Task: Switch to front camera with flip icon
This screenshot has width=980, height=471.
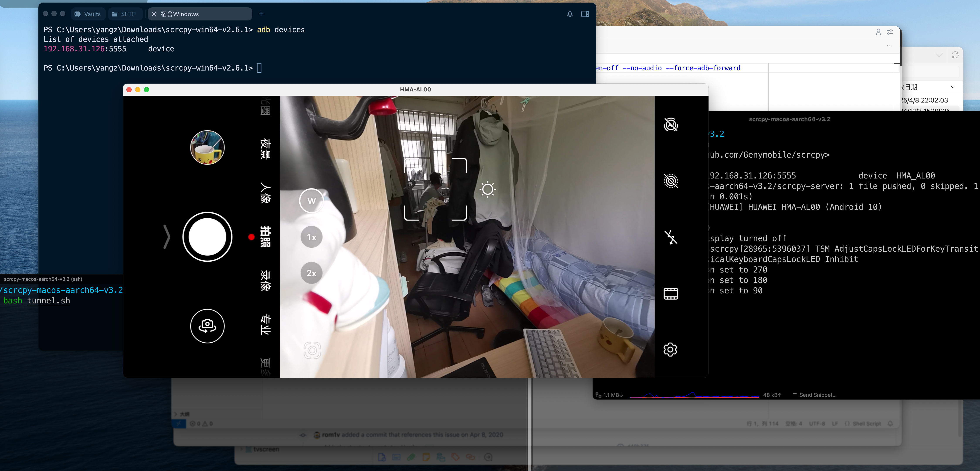Action: pyautogui.click(x=207, y=326)
